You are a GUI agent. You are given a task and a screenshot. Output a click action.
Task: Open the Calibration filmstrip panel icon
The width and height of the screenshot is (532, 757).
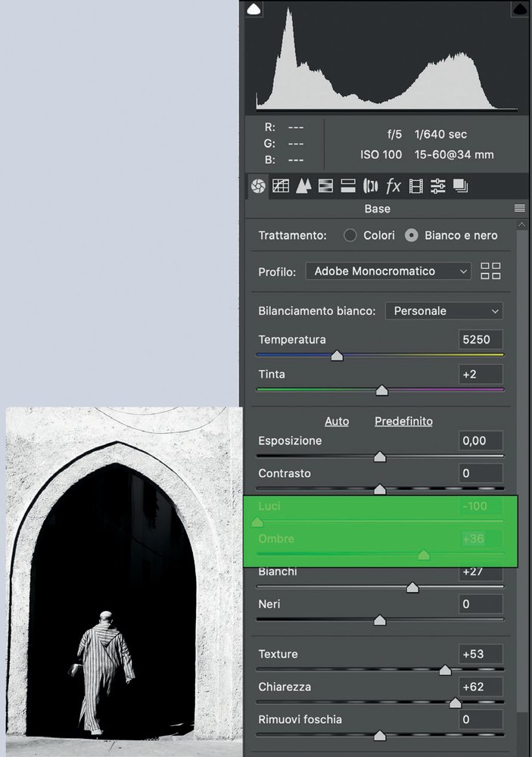pos(415,186)
